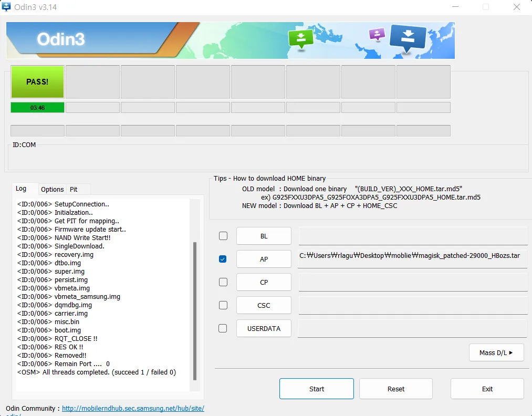532x416 pixels.
Task: Click the green download icon in banner
Action: (x=300, y=39)
